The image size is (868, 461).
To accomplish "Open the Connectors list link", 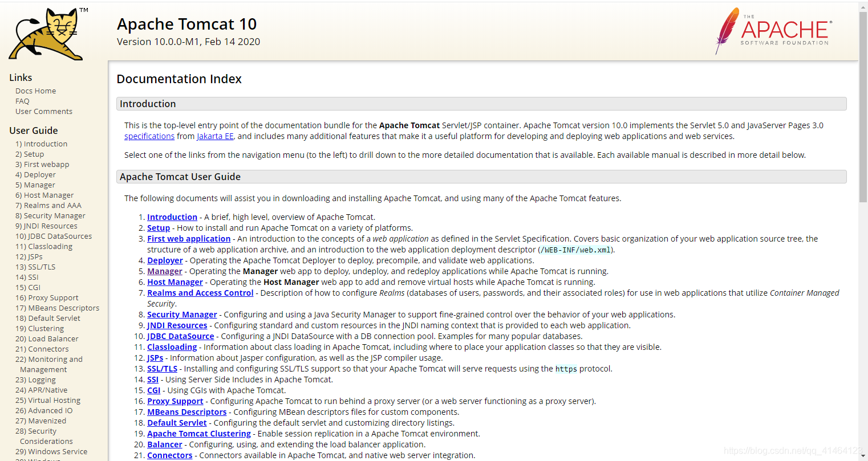I will click(170, 455).
